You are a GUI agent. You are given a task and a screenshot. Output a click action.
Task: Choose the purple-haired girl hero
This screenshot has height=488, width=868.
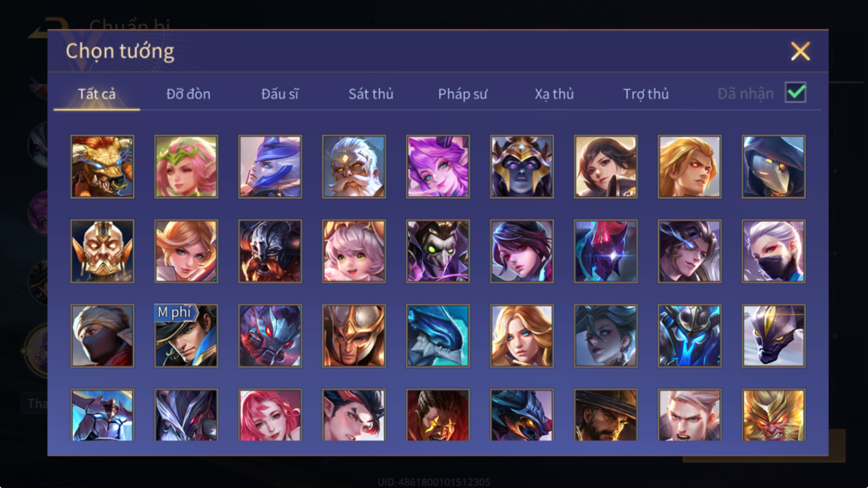(x=438, y=167)
